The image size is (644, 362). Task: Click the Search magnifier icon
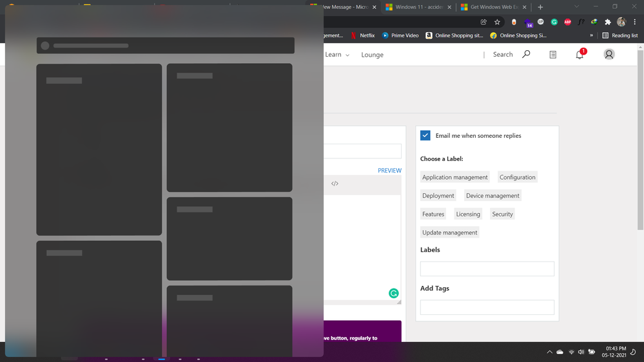526,54
